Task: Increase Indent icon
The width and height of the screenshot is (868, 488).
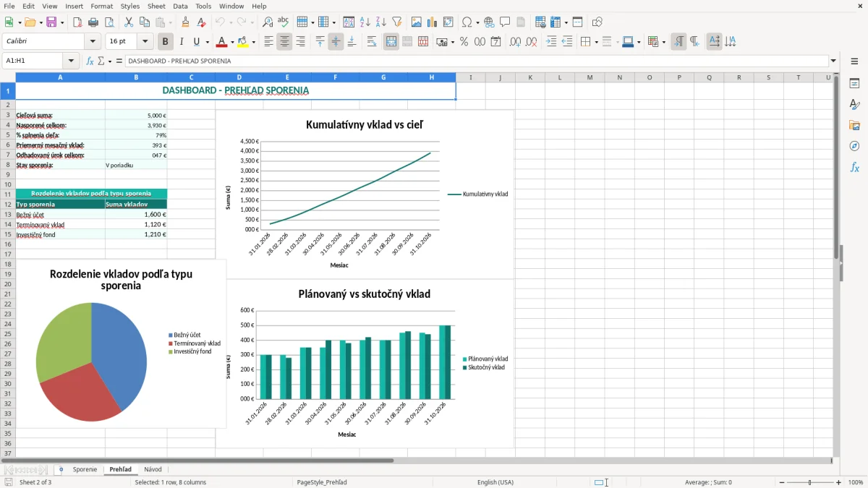Action: 551,42
